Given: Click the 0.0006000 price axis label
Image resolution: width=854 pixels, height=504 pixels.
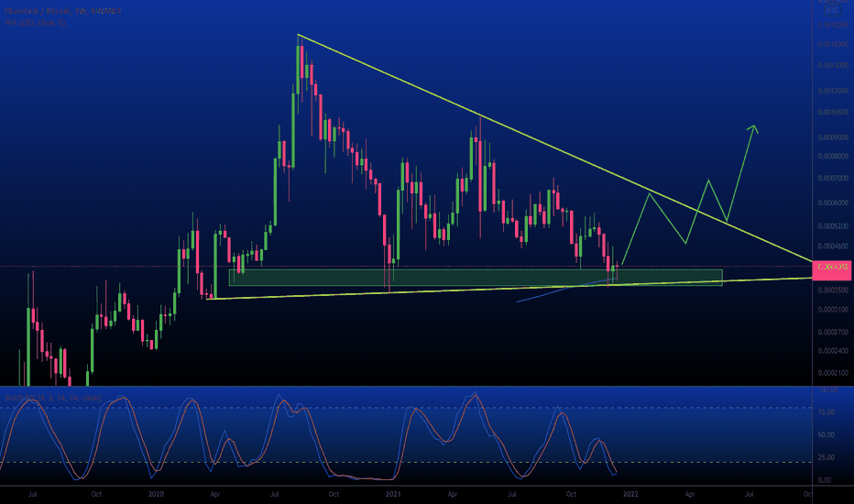Looking at the screenshot, I should [833, 203].
